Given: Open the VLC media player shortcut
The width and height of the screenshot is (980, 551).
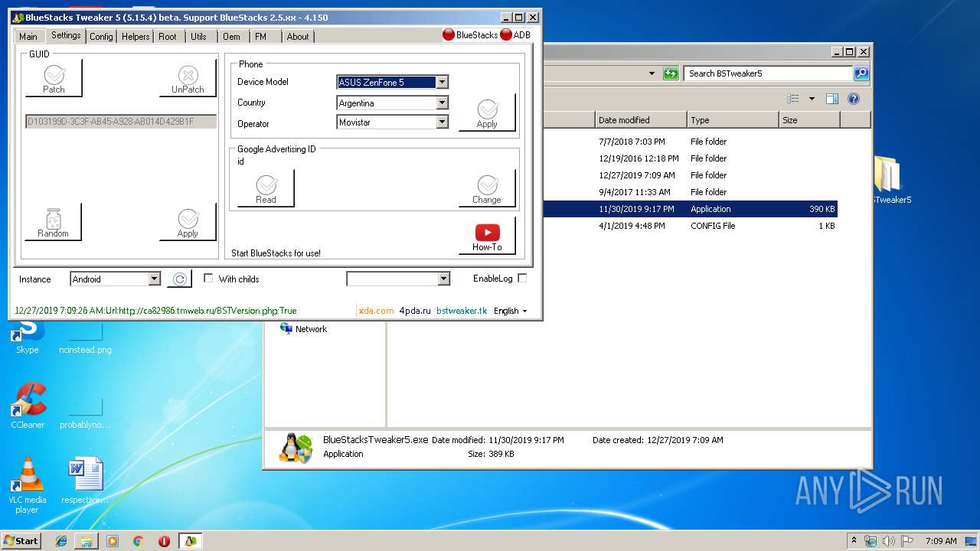Looking at the screenshot, I should tap(28, 485).
